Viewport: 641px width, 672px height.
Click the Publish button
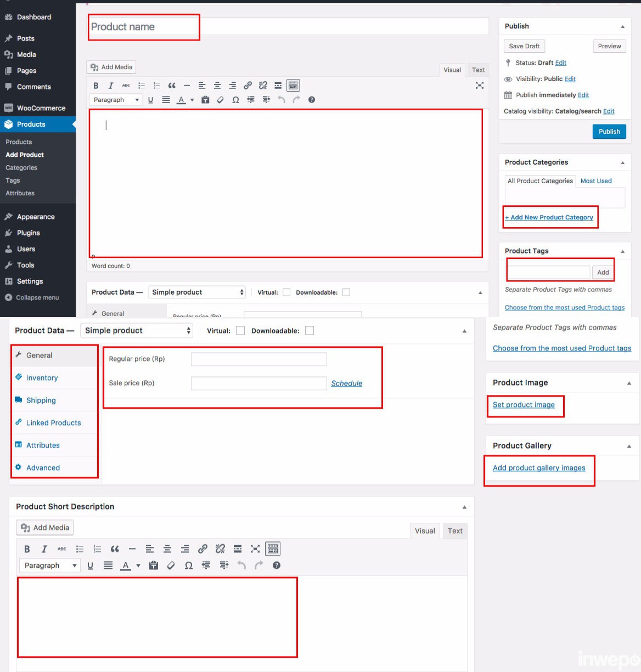point(609,131)
